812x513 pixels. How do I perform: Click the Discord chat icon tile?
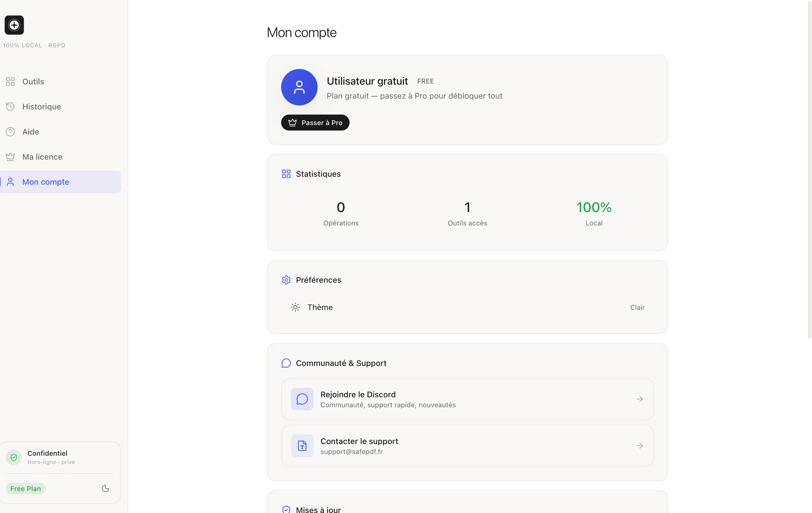click(x=302, y=399)
